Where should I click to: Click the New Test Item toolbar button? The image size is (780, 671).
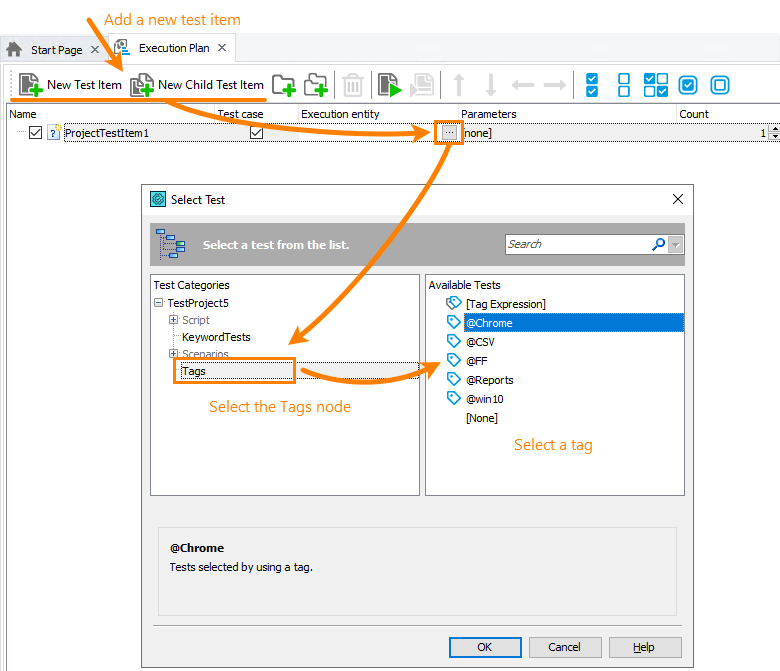(70, 85)
